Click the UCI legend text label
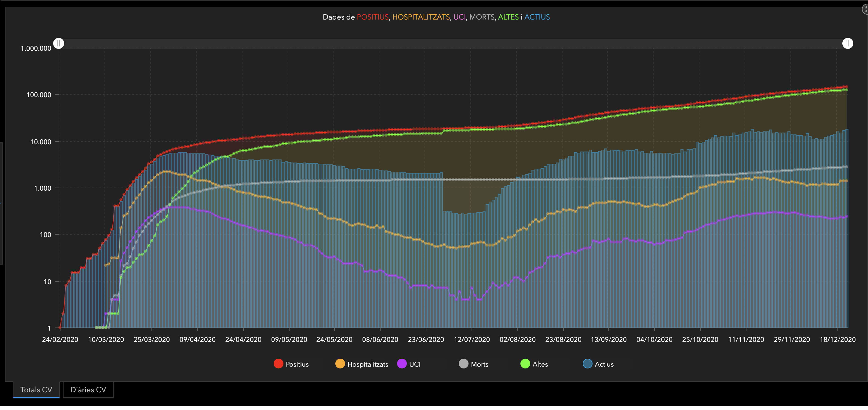Image resolution: width=868 pixels, height=410 pixels. 414,364
